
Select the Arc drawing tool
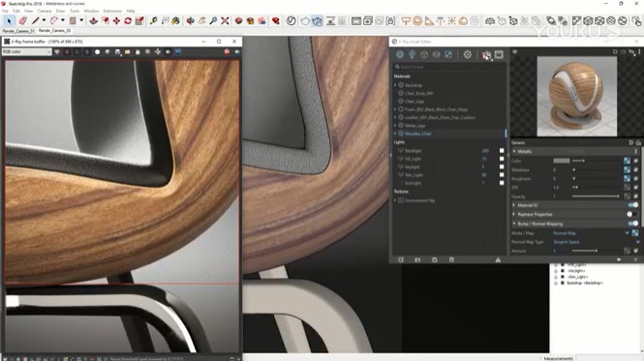point(54,20)
